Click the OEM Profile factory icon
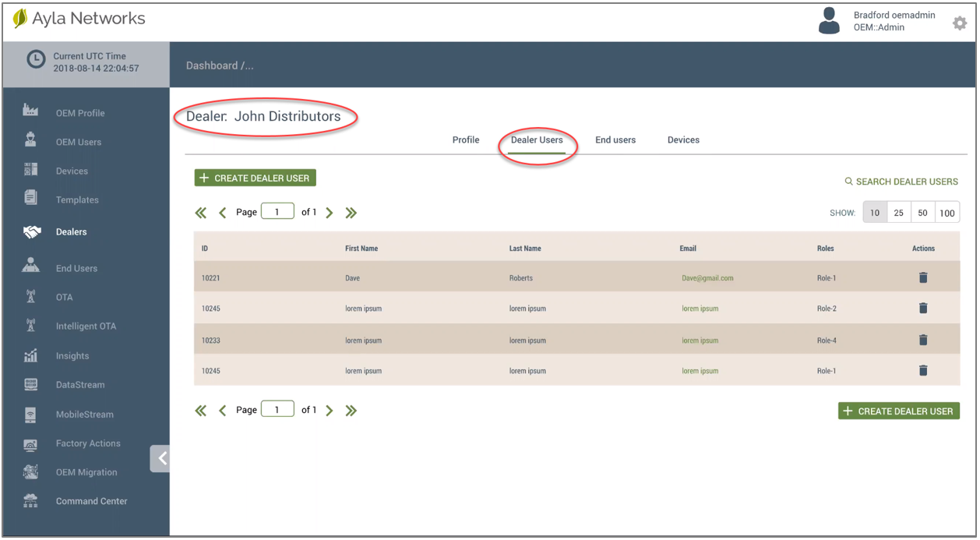Screen dimensions: 980x540 point(30,111)
